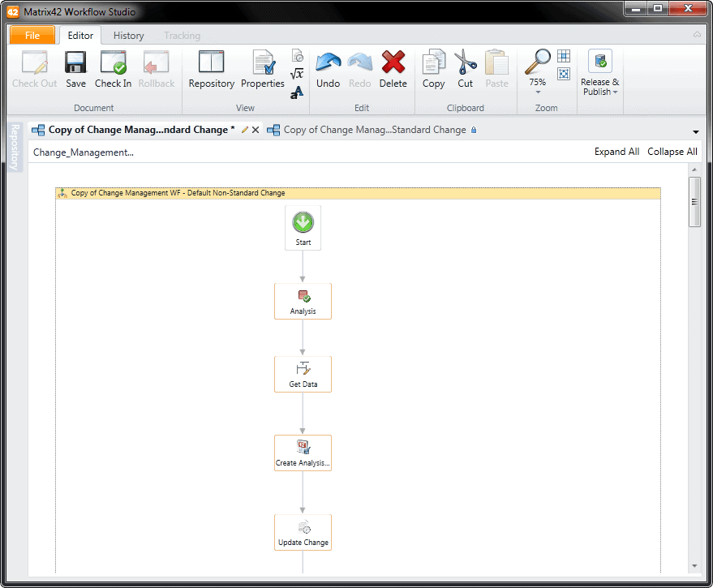Close the Workflow Studio window
This screenshot has width=713, height=588.
[688, 9]
